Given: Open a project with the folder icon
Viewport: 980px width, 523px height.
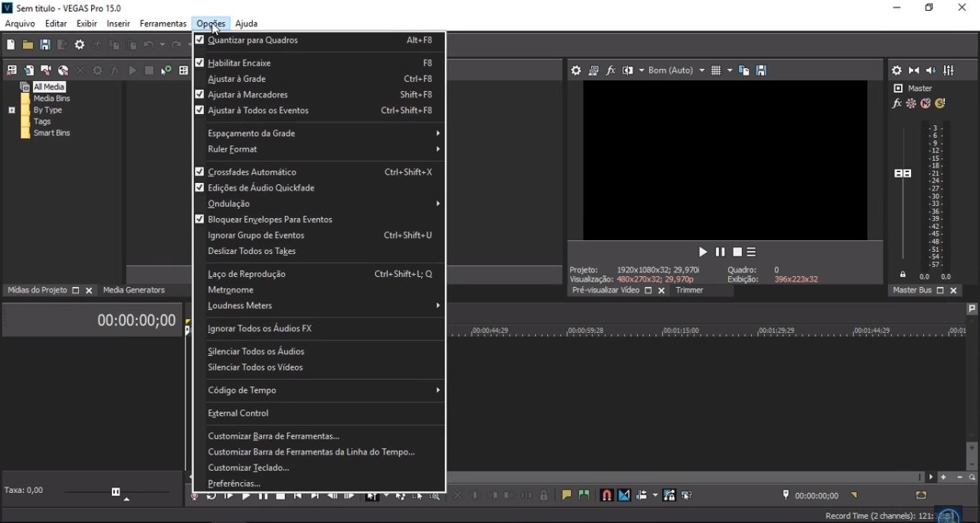Looking at the screenshot, I should coord(27,44).
